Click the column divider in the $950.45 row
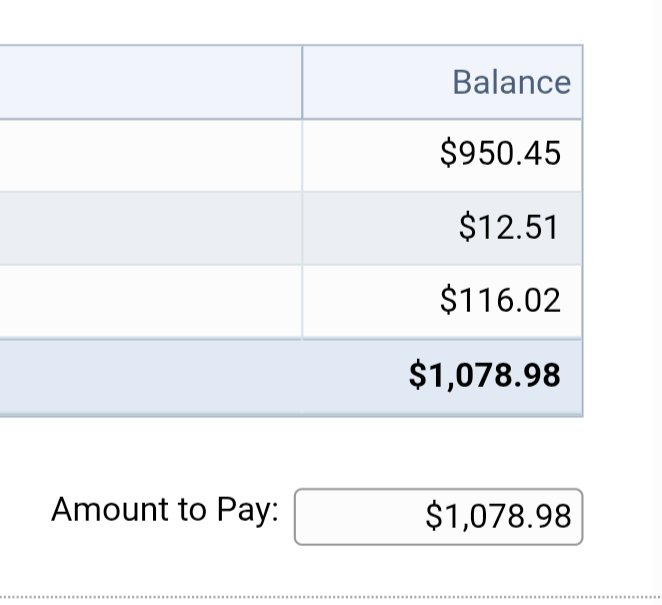Image resolution: width=662 pixels, height=605 pixels. [302, 155]
